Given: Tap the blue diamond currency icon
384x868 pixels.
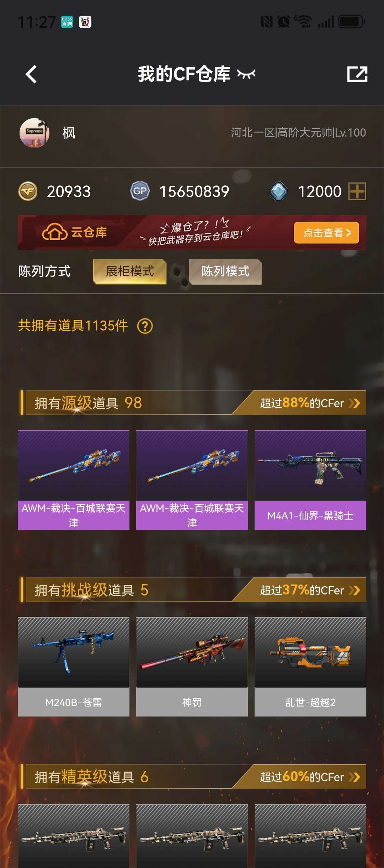Looking at the screenshot, I should click(278, 191).
